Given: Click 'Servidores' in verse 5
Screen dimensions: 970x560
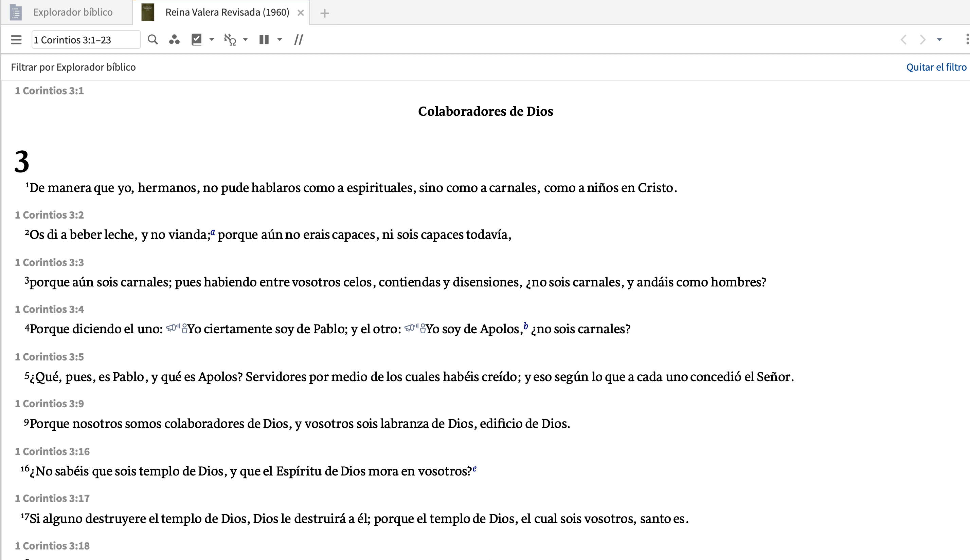Looking at the screenshot, I should coord(275,376).
